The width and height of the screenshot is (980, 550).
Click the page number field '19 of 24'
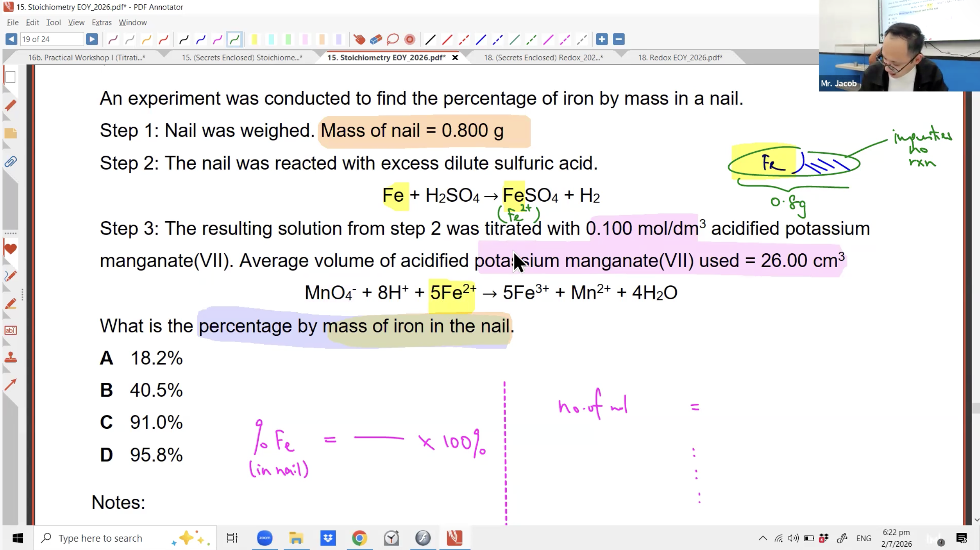coord(52,39)
